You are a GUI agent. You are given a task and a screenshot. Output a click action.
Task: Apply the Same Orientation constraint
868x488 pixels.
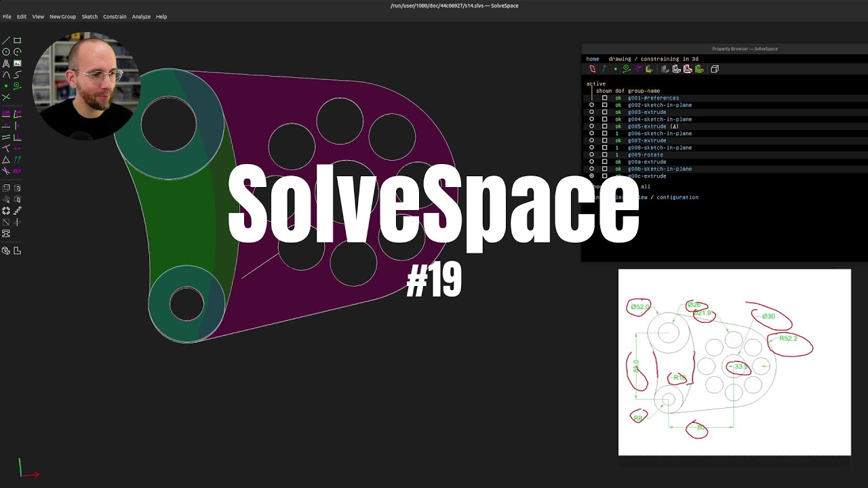click(x=18, y=159)
